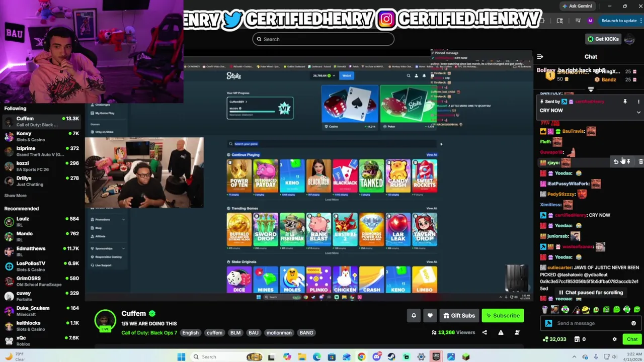The width and height of the screenshot is (644, 362).
Task: Click the report warning triangle icon
Action: [501, 332]
